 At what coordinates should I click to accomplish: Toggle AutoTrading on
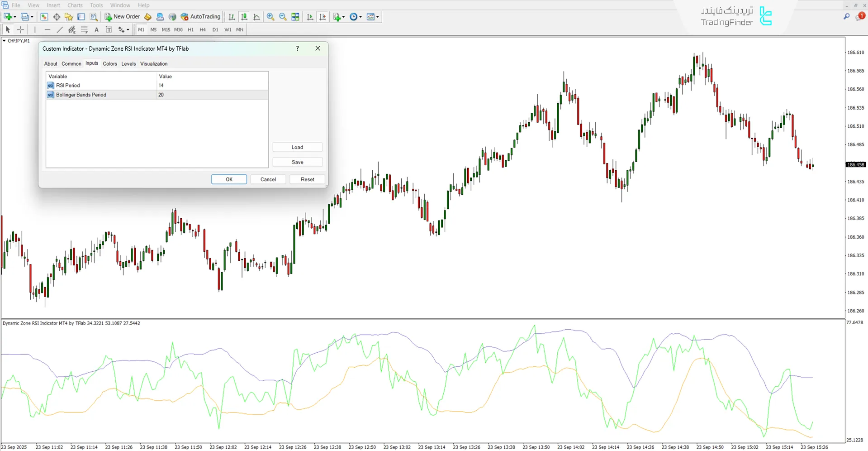pos(200,16)
